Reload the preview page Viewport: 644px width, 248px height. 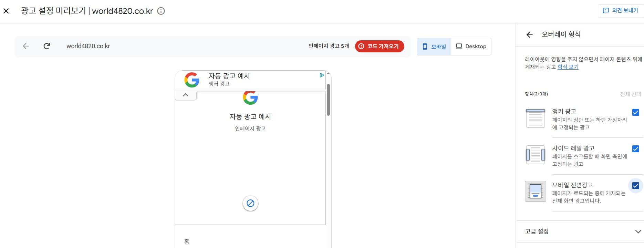coord(47,46)
